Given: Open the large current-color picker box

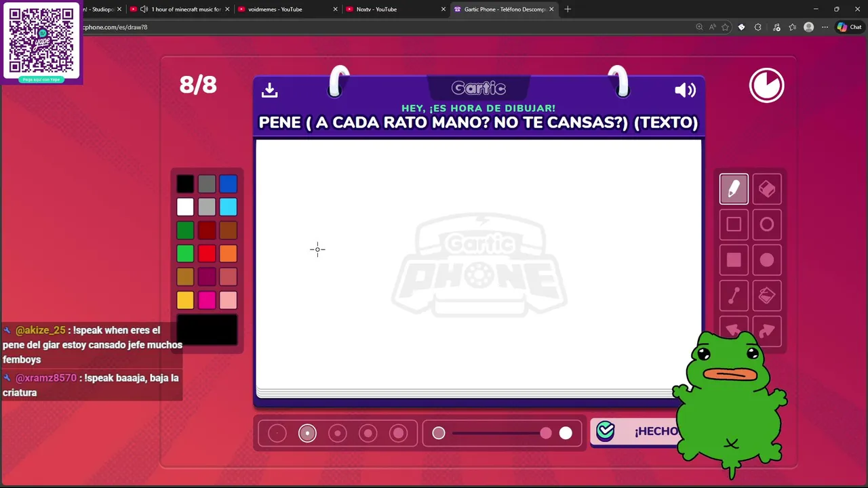Looking at the screenshot, I should [x=207, y=329].
